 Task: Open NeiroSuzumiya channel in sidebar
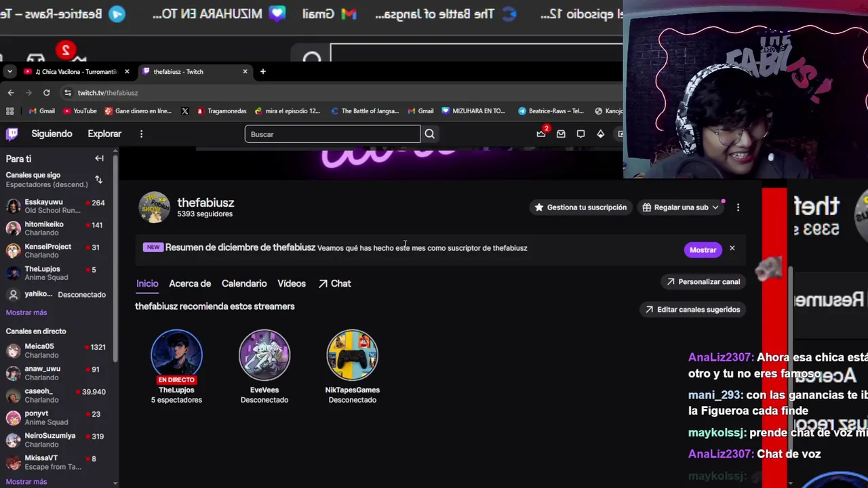(x=56, y=440)
